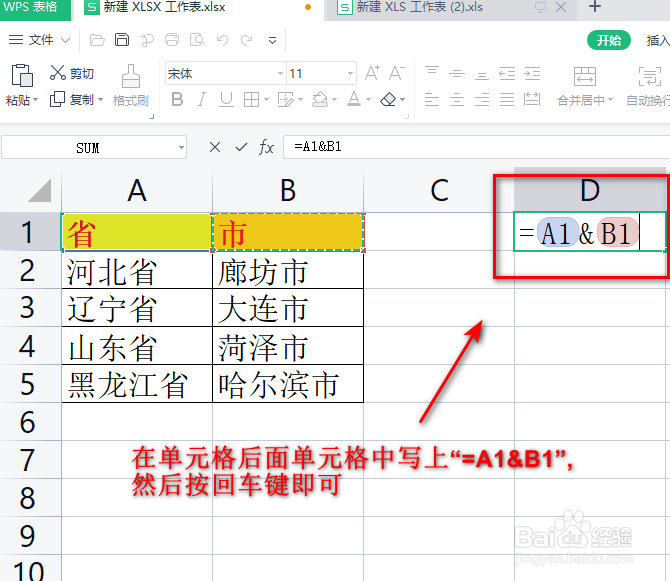Click the cell borders icon

coord(251,100)
